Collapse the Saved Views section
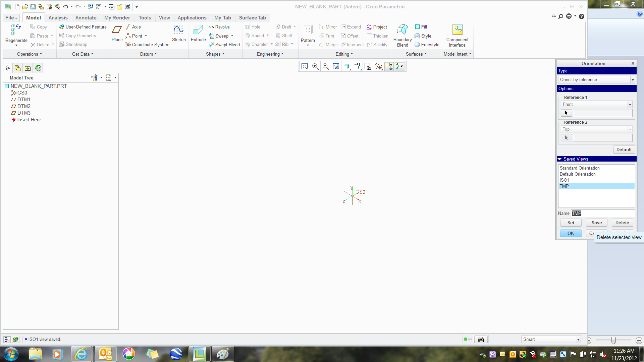The image size is (644, 362). pos(559,159)
